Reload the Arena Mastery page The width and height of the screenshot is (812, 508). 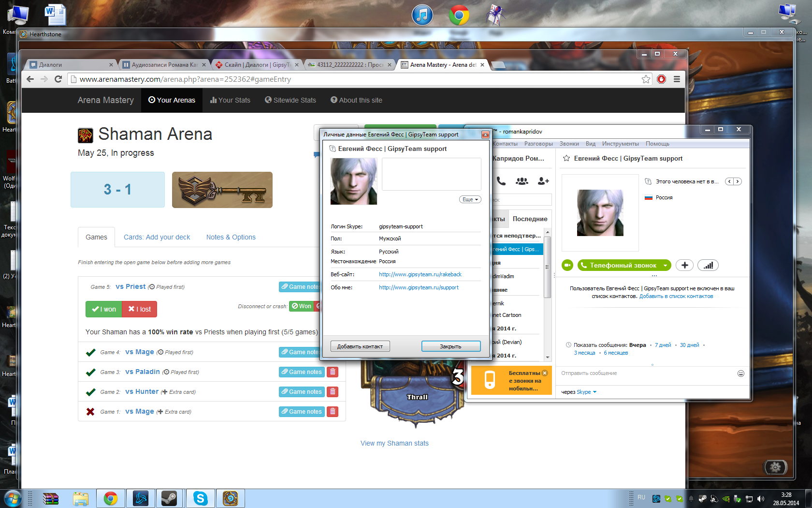pos(58,79)
